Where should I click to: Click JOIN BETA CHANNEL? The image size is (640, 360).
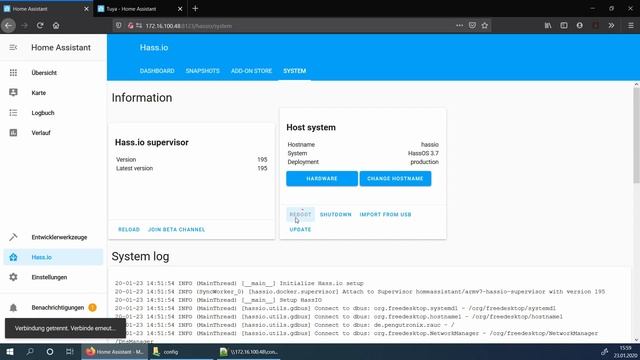pos(177,229)
